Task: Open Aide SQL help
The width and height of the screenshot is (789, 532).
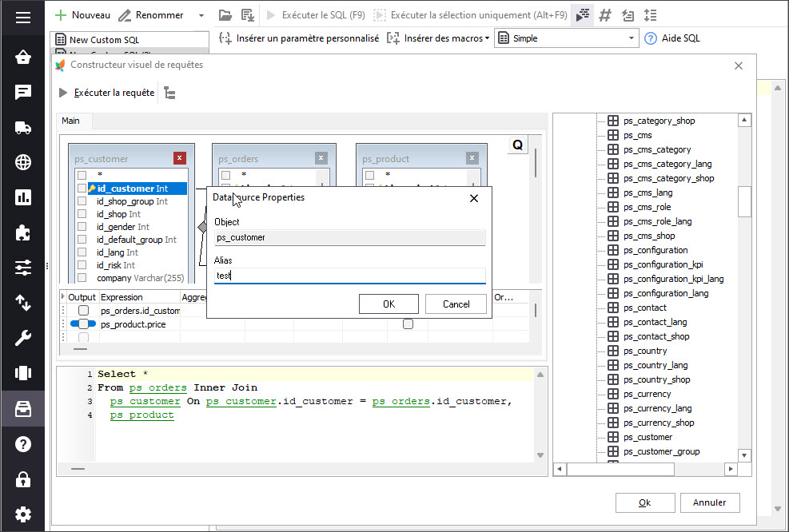Action: (672, 38)
